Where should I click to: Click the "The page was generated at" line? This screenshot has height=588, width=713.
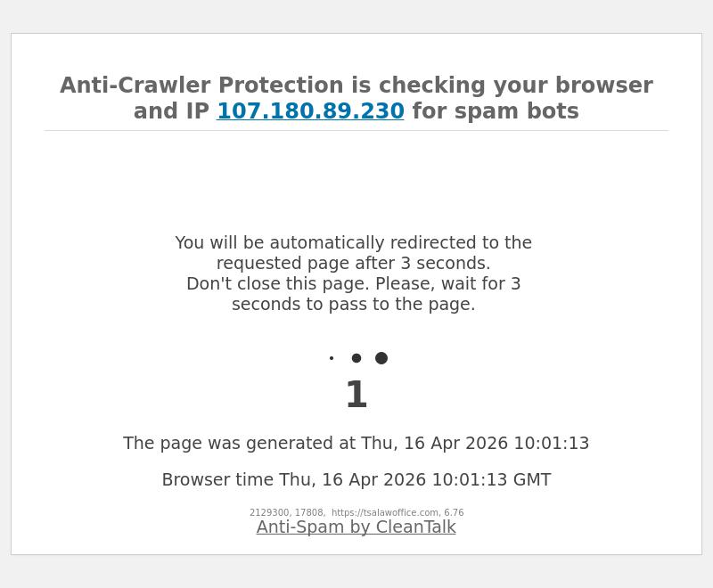[356, 444]
